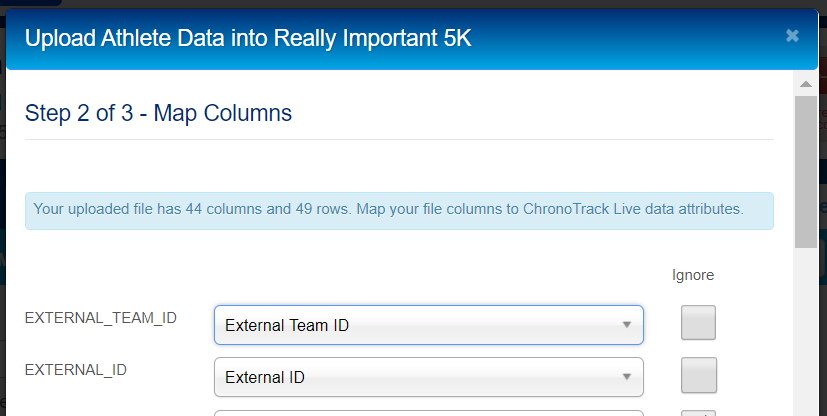Click the External Team ID dropdown arrow

[x=626, y=325]
